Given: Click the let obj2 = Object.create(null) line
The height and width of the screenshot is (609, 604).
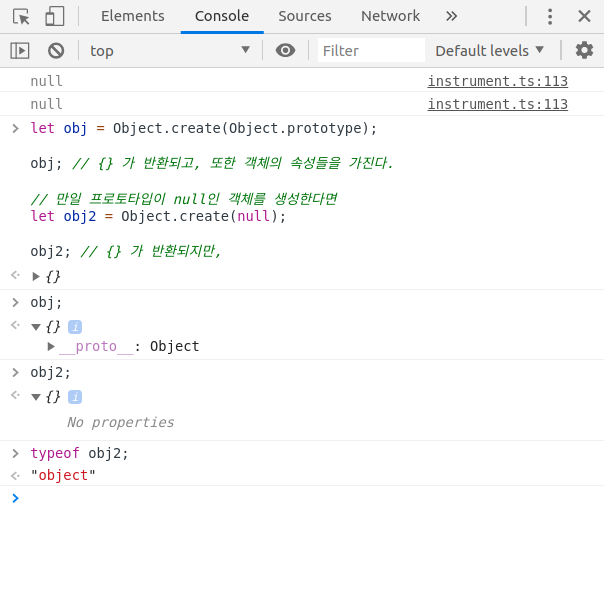Looking at the screenshot, I should pyautogui.click(x=158, y=216).
